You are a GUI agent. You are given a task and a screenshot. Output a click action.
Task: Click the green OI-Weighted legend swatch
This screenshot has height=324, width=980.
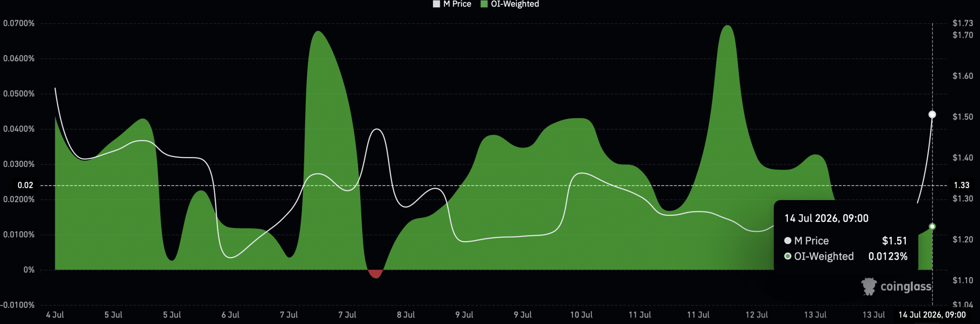coord(484,4)
